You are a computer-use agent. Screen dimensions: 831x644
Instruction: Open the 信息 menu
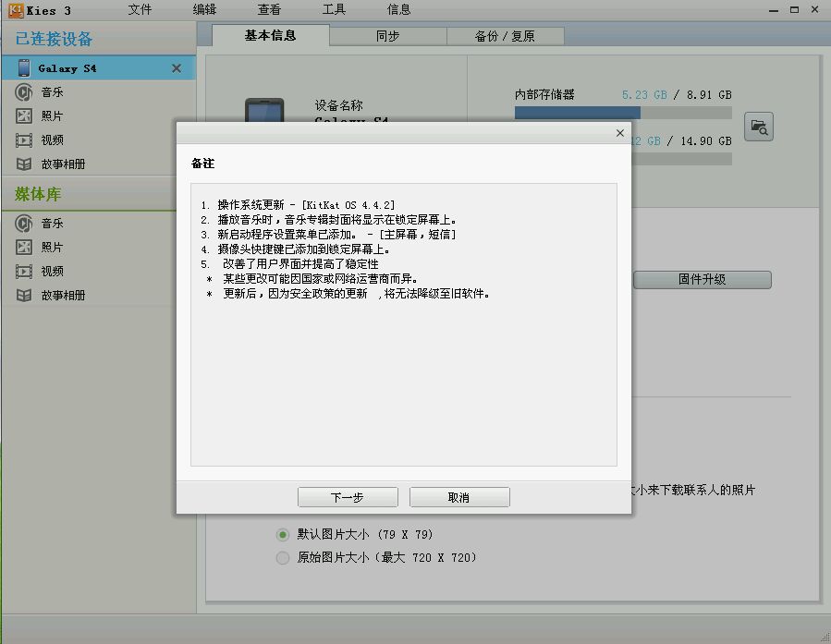(x=398, y=9)
